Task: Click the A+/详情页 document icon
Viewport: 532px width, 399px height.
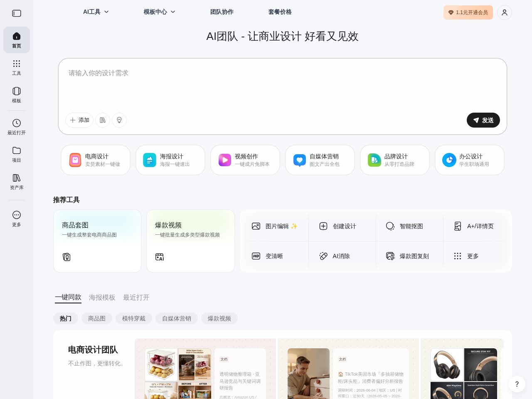Action: click(458, 226)
